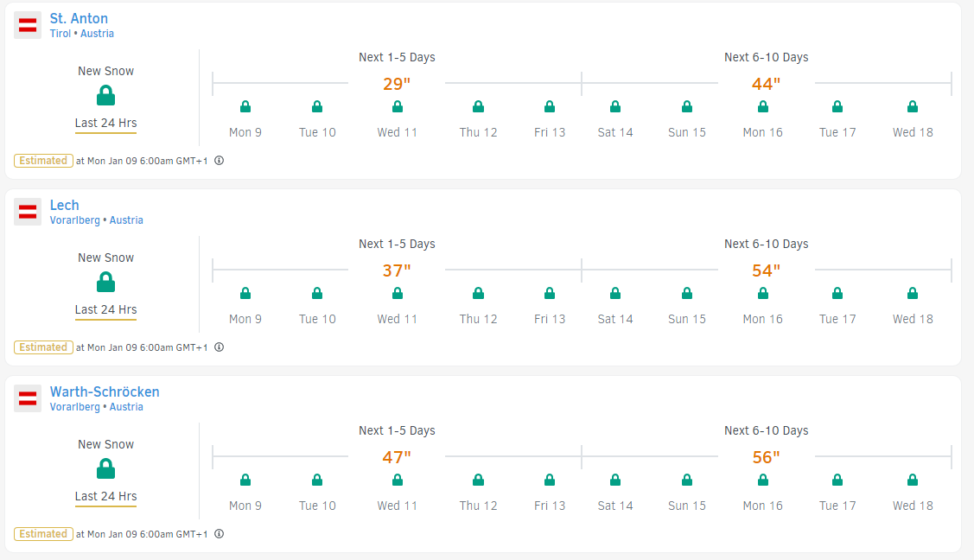
Task: Click the Warth-Schröcken Austrian flag icon
Action: (28, 398)
